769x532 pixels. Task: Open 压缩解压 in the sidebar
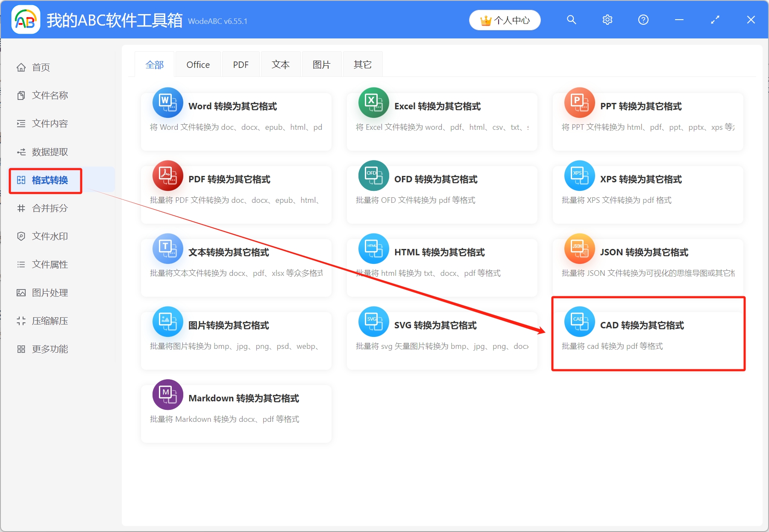(x=49, y=321)
